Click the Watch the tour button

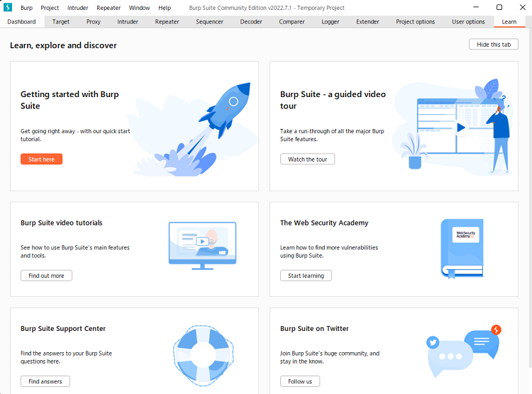click(307, 159)
